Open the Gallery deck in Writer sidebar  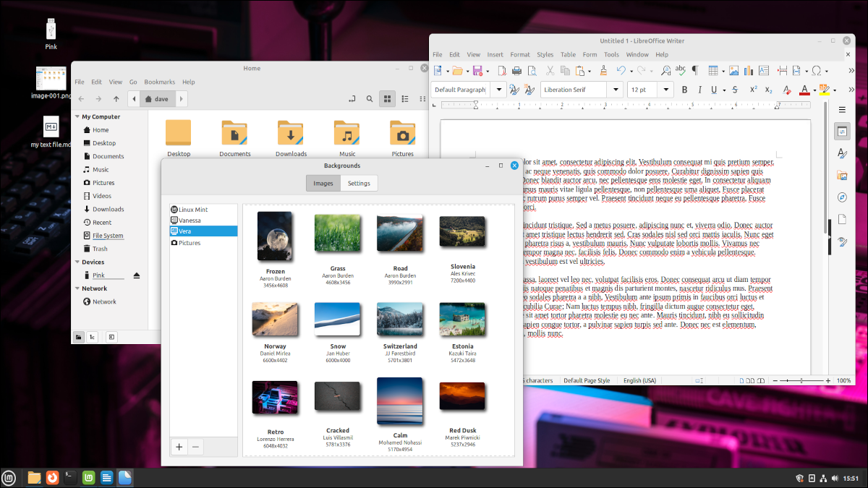tap(842, 175)
